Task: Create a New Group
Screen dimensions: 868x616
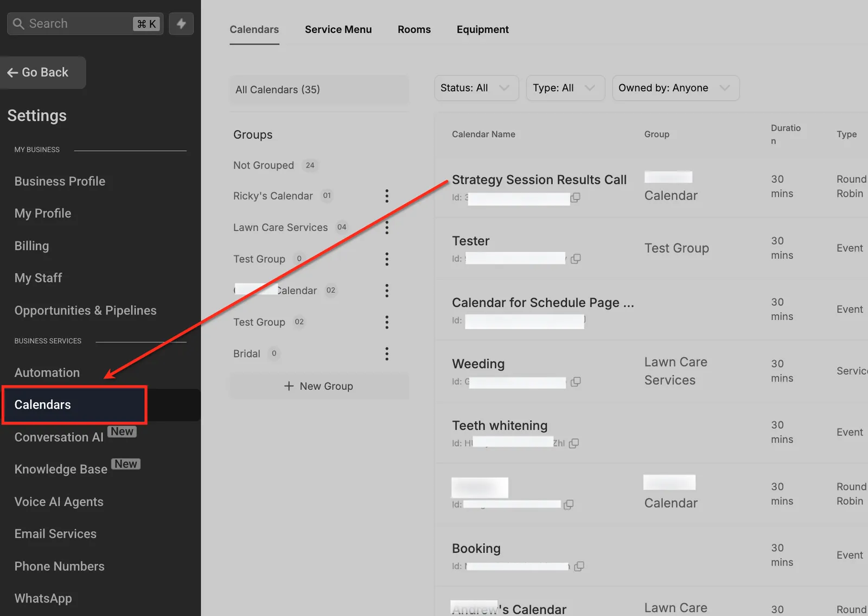Action: tap(319, 386)
